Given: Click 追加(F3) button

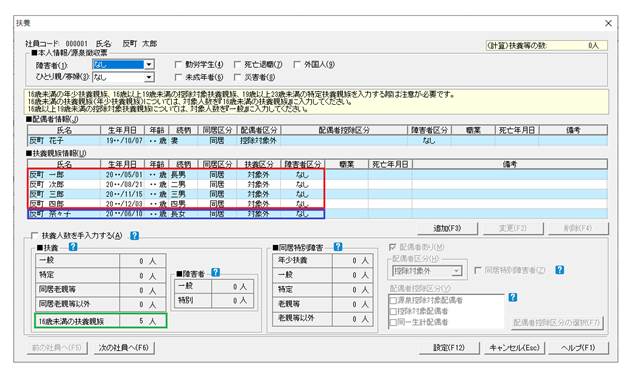Looking at the screenshot, I should (447, 228).
